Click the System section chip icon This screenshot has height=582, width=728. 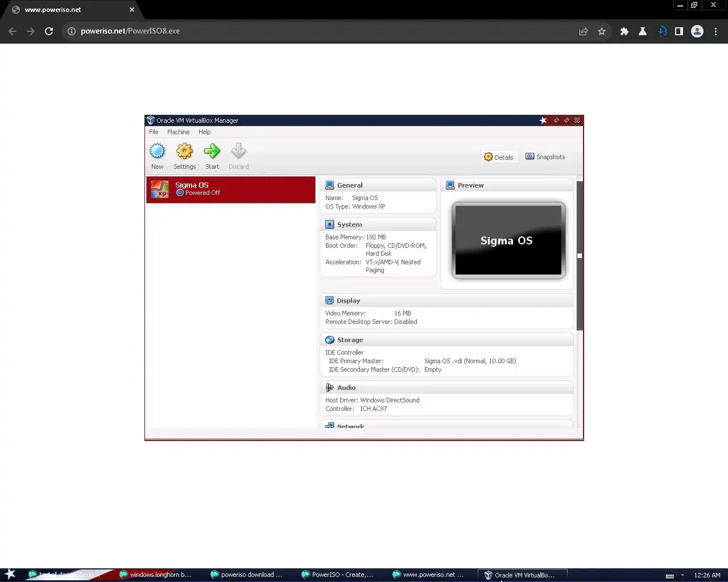click(329, 225)
